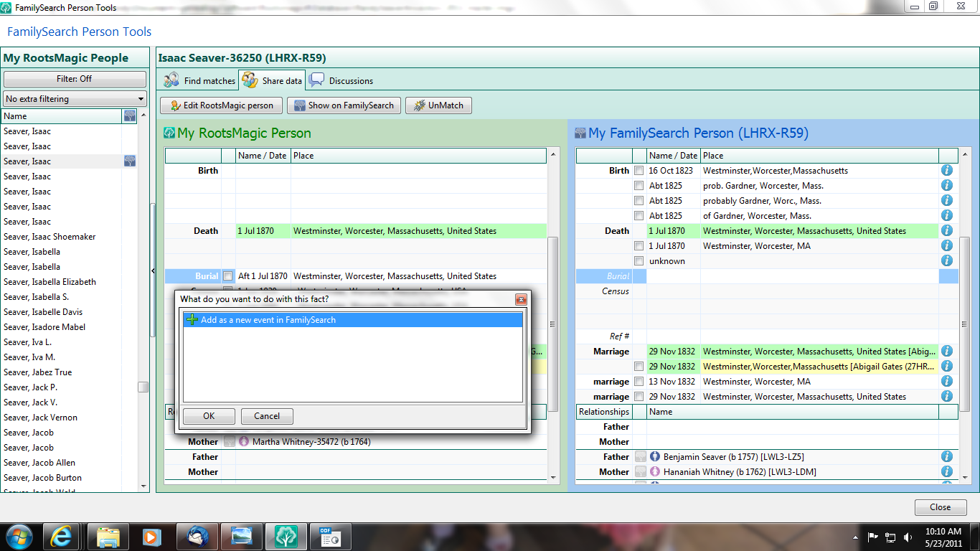Click FamilySearch match icon beside selected Seaver, Isaac

pyautogui.click(x=130, y=161)
